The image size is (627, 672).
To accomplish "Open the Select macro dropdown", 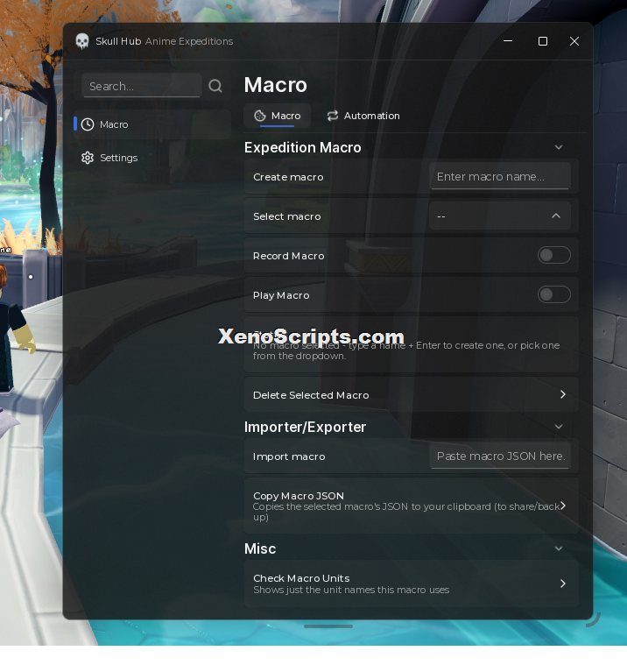I will [500, 216].
